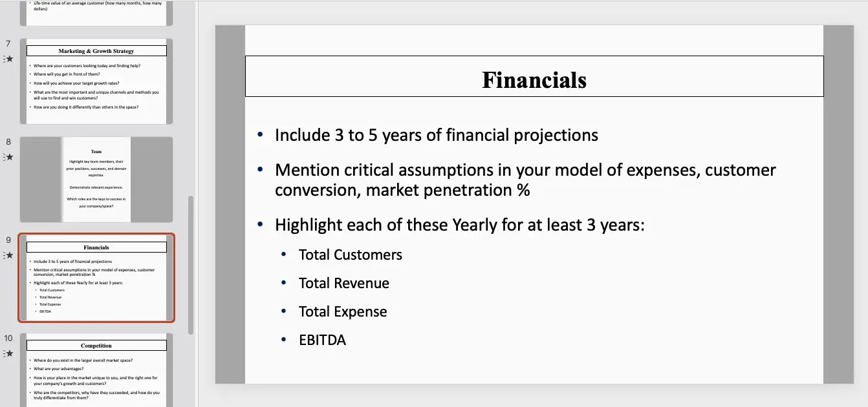868x407 pixels.
Task: Click the critical assumptions bullet text
Action: (525, 180)
